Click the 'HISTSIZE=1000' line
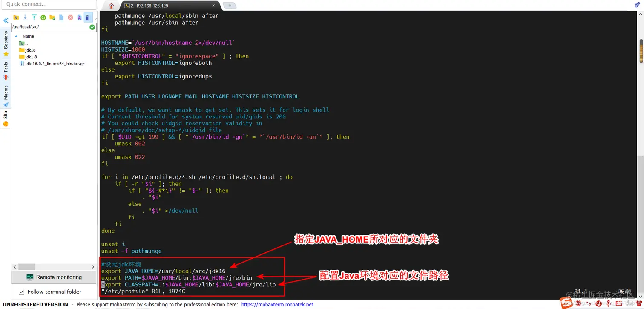The height and width of the screenshot is (309, 644). [123, 49]
